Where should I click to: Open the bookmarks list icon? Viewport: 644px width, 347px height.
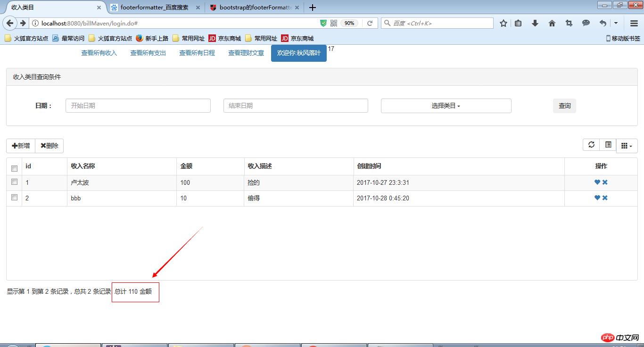[518, 23]
